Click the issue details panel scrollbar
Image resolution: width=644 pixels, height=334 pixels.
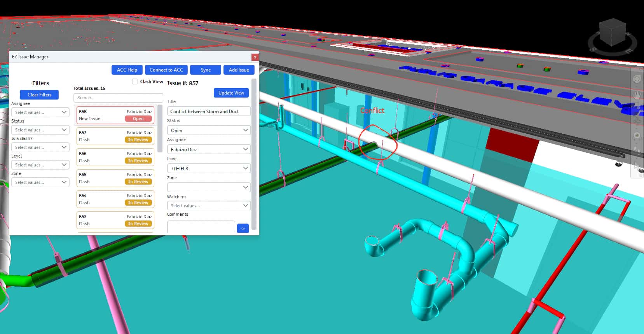[254, 154]
